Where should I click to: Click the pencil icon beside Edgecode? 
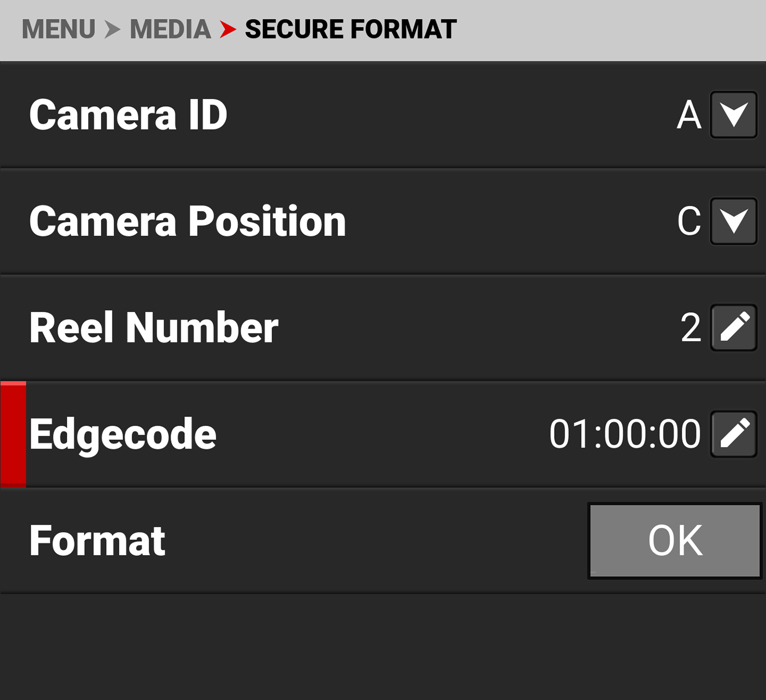tap(733, 433)
